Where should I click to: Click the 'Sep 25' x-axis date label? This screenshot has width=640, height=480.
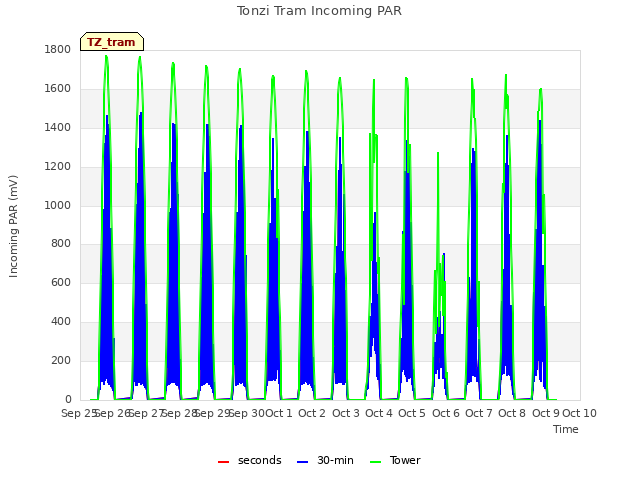coord(79,413)
